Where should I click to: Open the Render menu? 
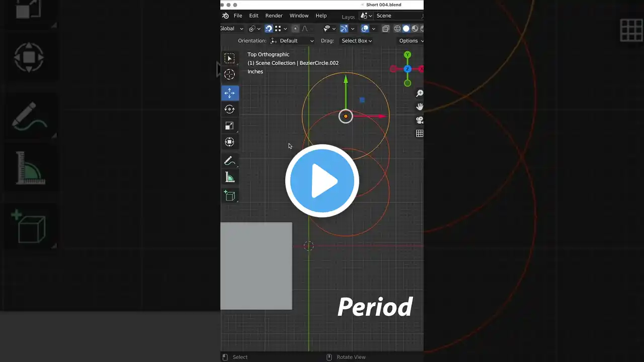click(274, 16)
